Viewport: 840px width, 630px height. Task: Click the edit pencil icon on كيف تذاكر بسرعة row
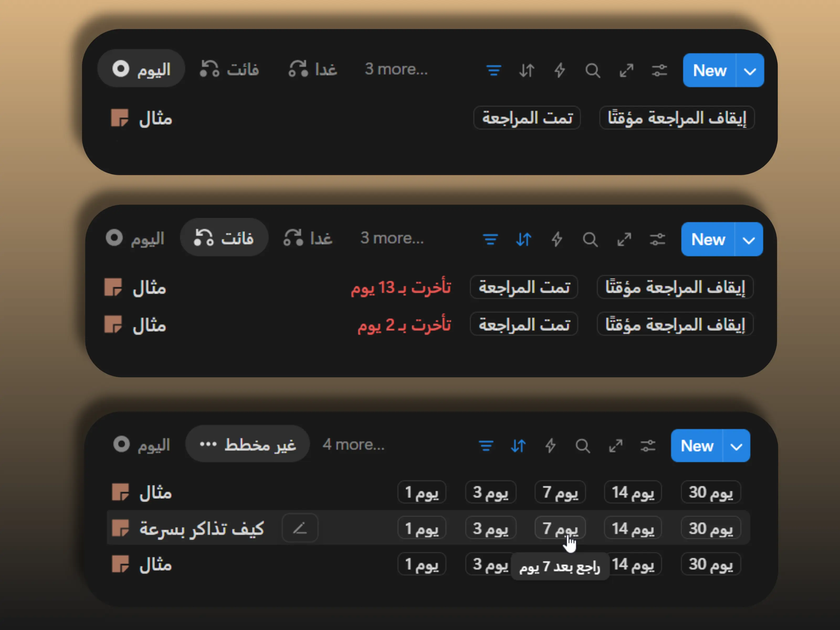click(x=300, y=528)
